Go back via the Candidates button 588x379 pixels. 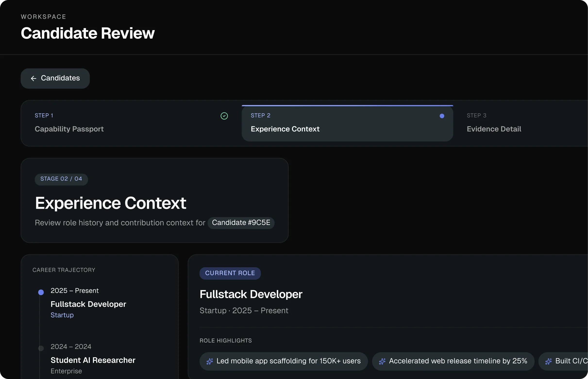click(55, 78)
